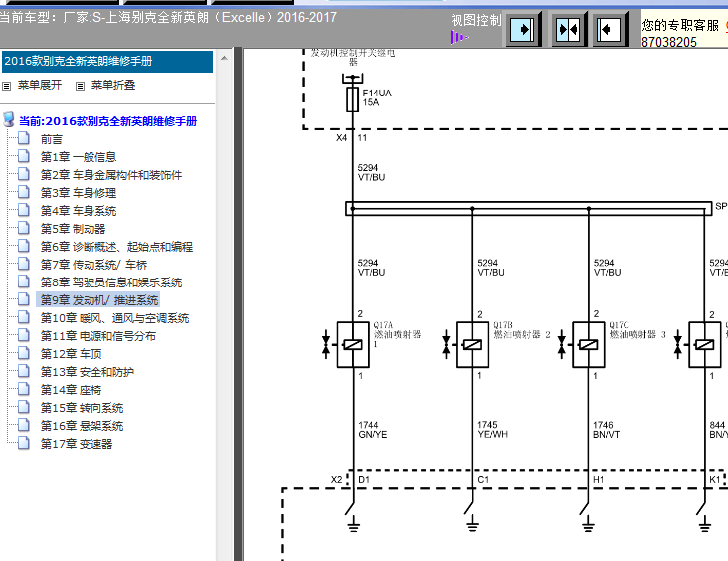Click the page icon next to 第13章
Image resolution: width=728 pixels, height=561 pixels.
24,371
